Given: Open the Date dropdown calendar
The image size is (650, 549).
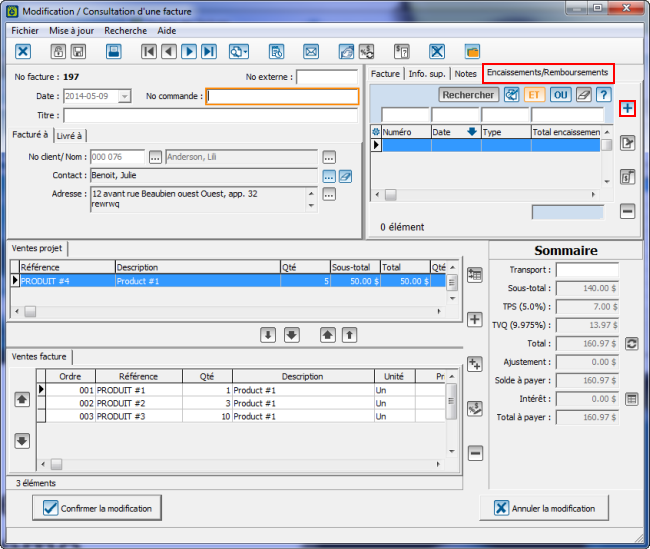Looking at the screenshot, I should point(124,96).
